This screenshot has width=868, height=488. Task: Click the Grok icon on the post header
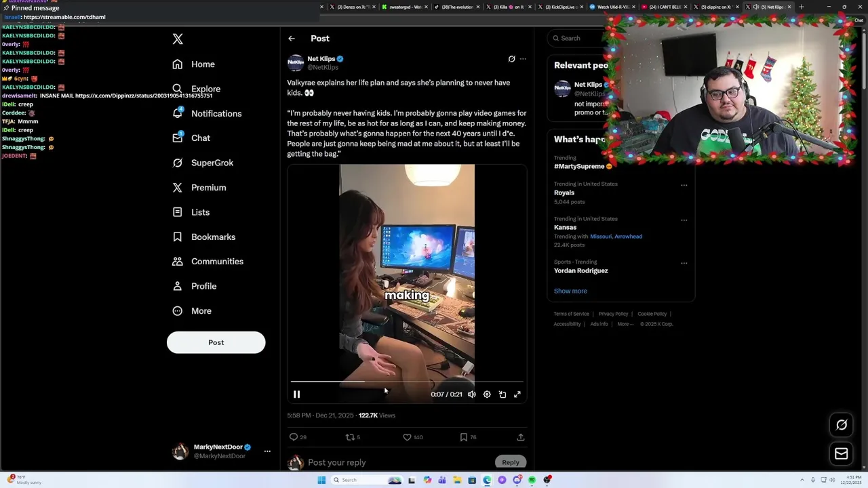pos(511,59)
